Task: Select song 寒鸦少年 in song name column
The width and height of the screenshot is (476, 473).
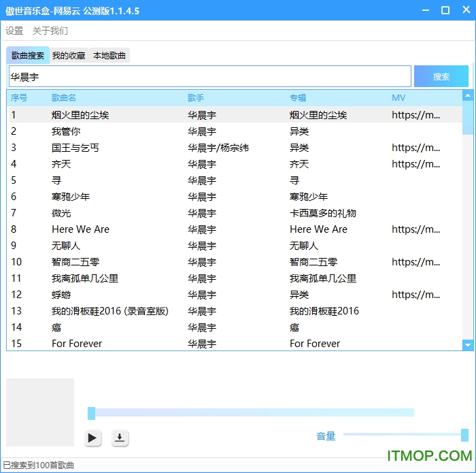Action: [71, 197]
